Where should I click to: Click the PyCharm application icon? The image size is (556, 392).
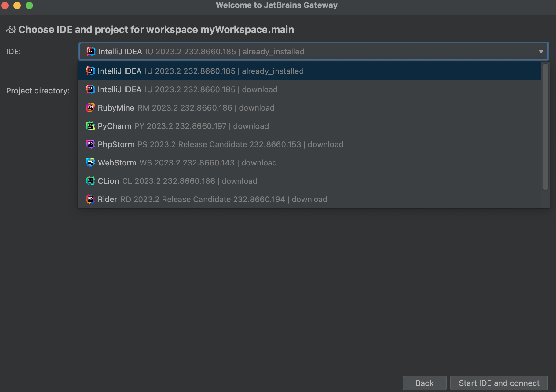pyautogui.click(x=90, y=126)
